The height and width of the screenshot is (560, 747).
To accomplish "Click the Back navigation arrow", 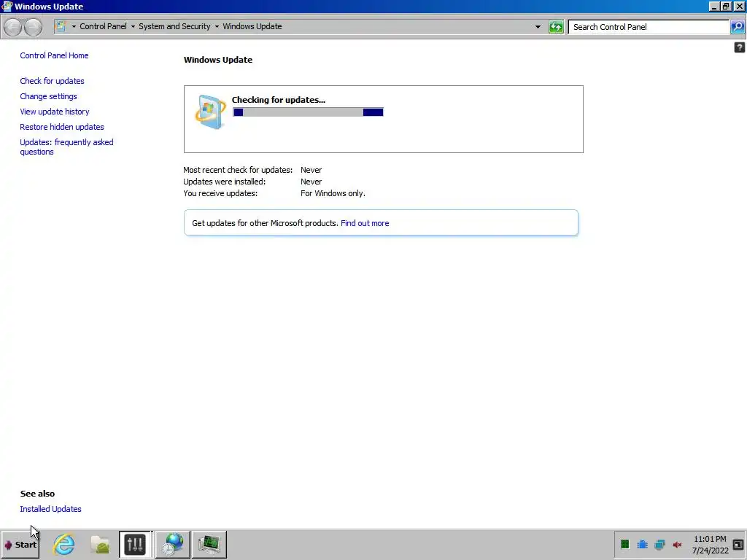I will coord(13,27).
